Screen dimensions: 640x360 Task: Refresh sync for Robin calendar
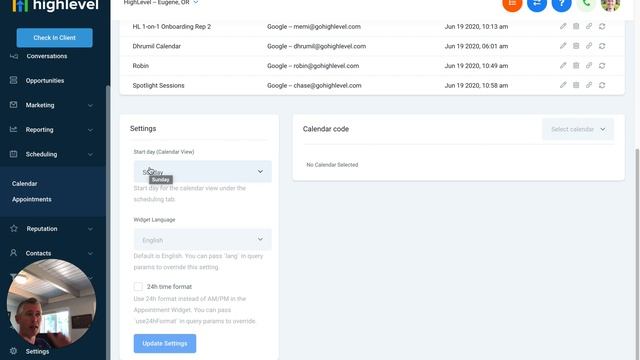[x=602, y=65]
